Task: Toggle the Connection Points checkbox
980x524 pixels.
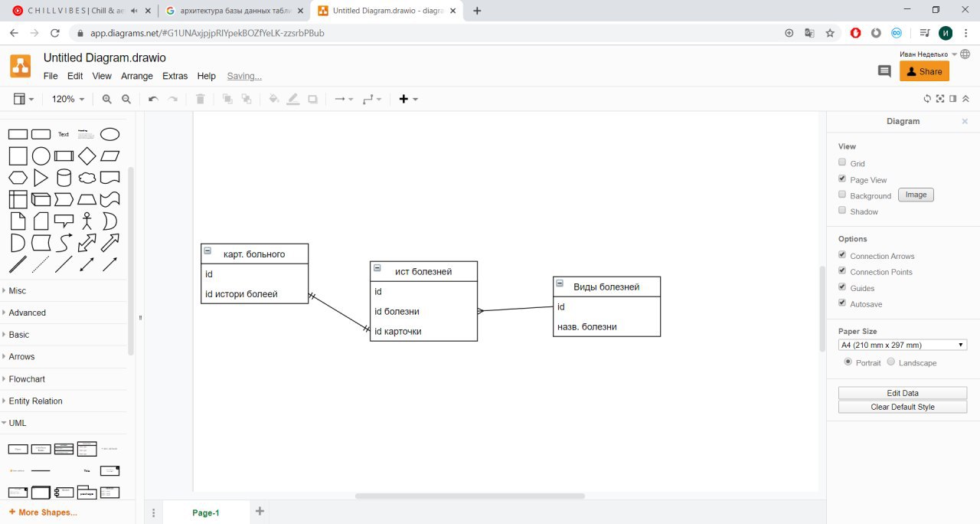Action: [842, 271]
